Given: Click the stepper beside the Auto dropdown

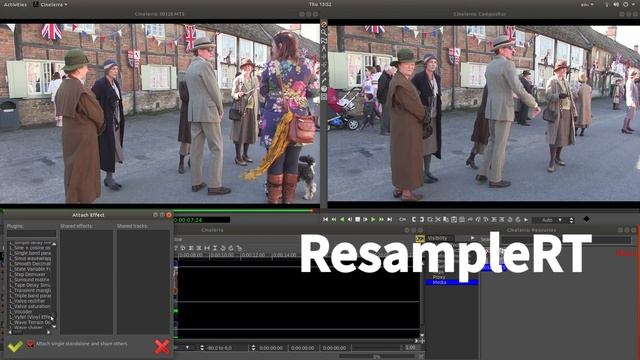Looking at the screenshot, I should point(571,220).
